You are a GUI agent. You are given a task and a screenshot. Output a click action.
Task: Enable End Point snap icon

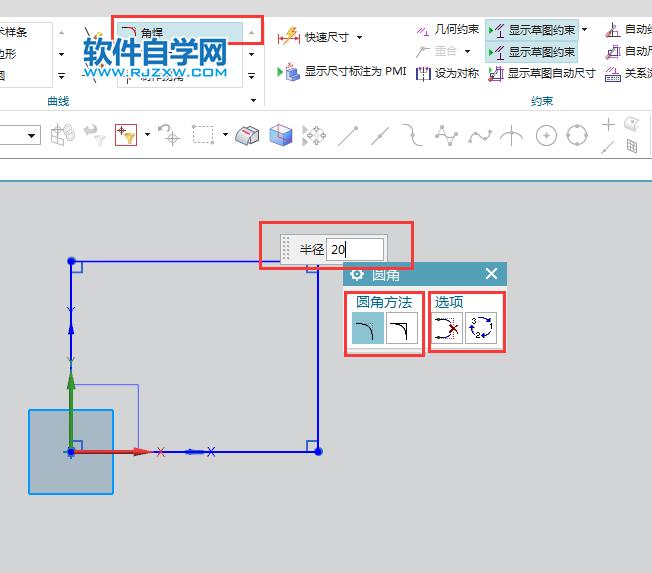tap(348, 136)
